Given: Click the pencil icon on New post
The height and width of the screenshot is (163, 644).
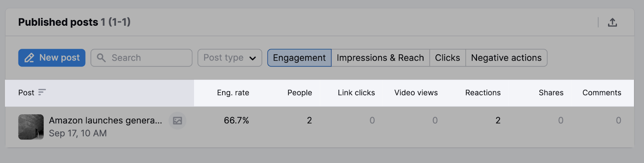Looking at the screenshot, I should [x=29, y=58].
